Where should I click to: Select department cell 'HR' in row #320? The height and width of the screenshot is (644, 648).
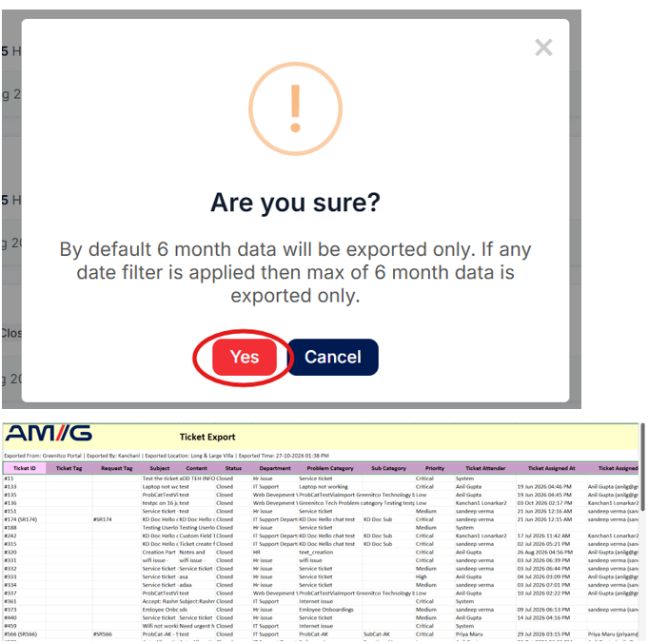pyautogui.click(x=275, y=553)
